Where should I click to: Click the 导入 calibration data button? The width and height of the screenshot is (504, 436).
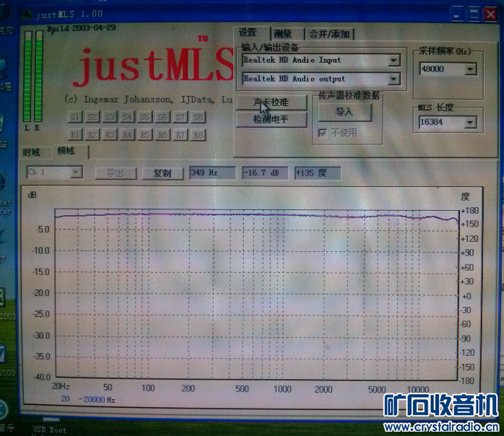[344, 112]
